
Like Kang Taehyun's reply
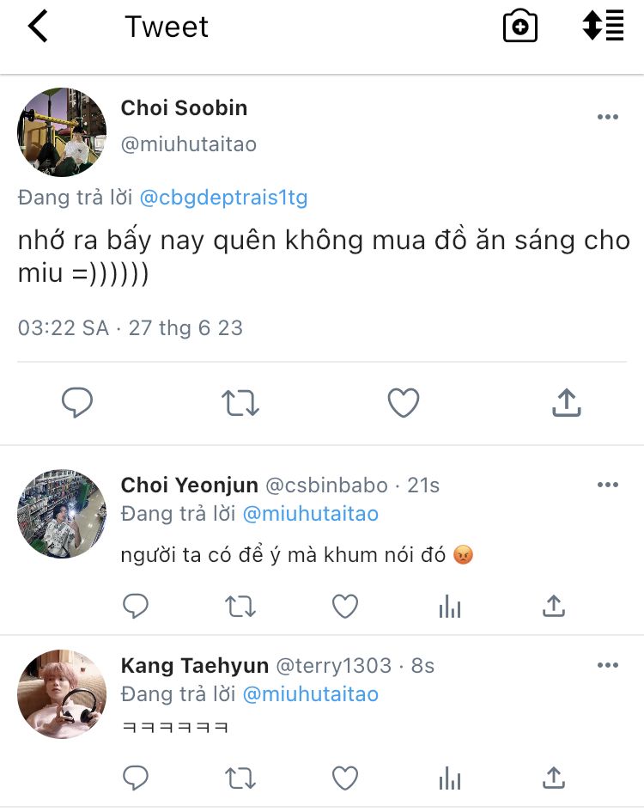[x=345, y=779]
